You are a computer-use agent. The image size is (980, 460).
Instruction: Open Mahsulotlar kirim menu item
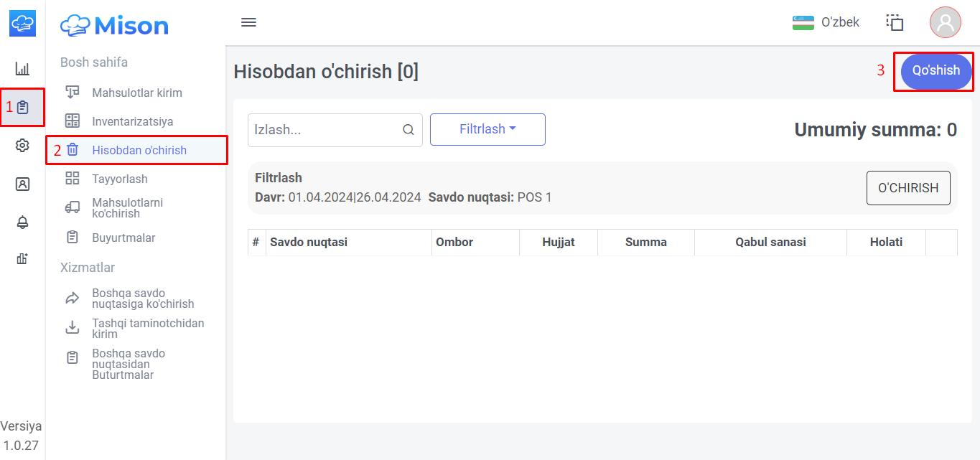137,93
